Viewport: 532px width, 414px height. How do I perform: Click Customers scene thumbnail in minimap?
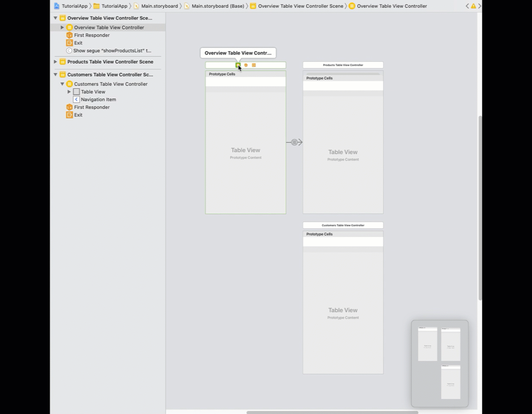(451, 382)
